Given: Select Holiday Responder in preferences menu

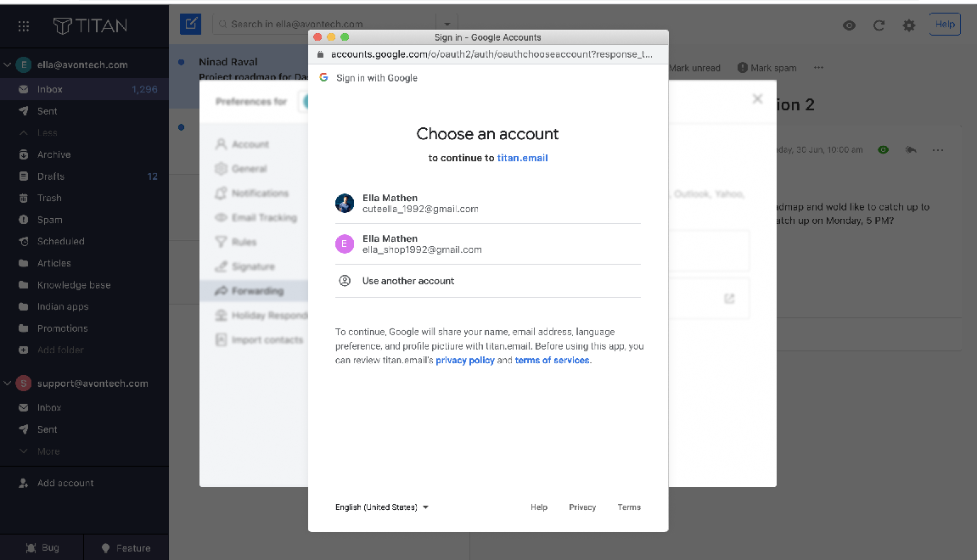Looking at the screenshot, I should tap(261, 315).
